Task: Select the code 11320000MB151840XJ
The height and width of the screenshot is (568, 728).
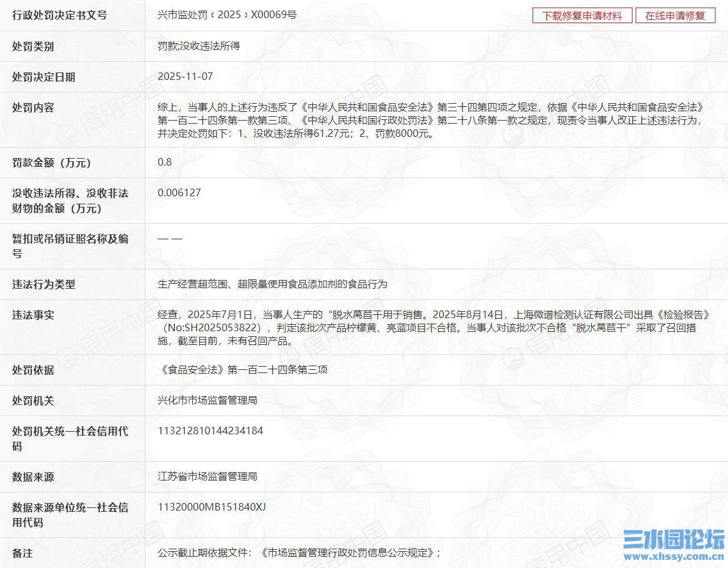Action: [212, 507]
